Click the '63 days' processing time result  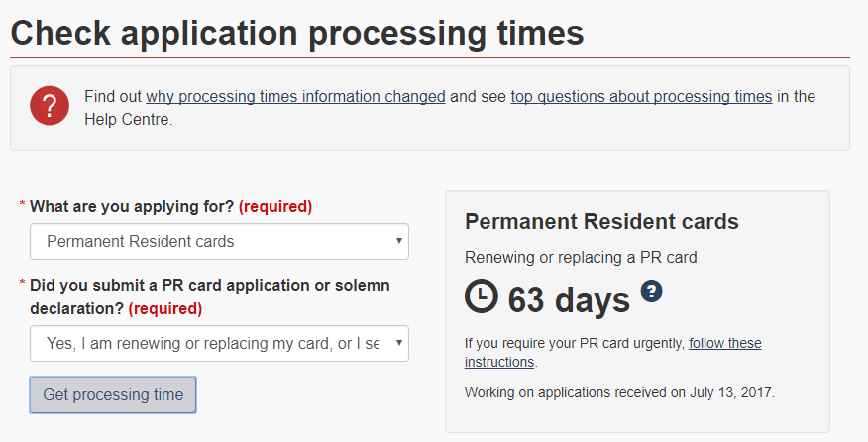point(568,299)
